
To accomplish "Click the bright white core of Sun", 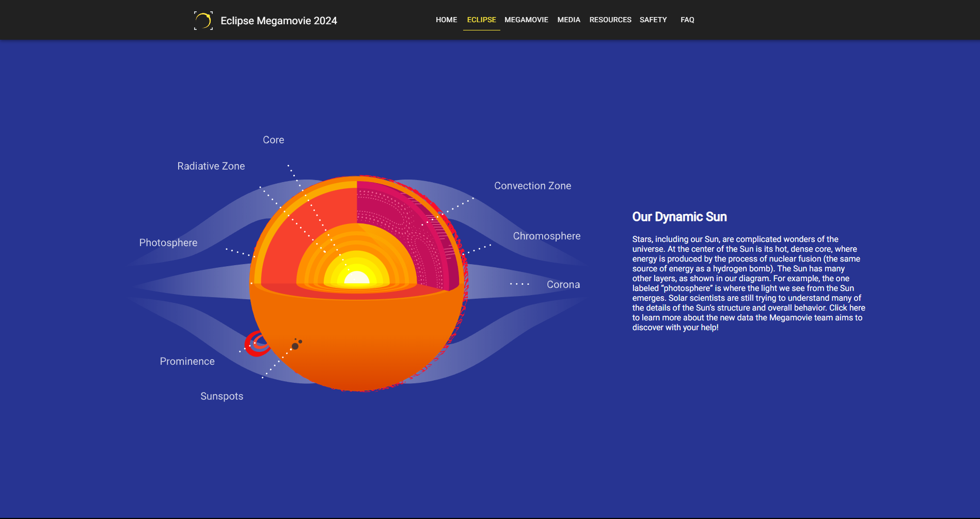I will pyautogui.click(x=356, y=279).
